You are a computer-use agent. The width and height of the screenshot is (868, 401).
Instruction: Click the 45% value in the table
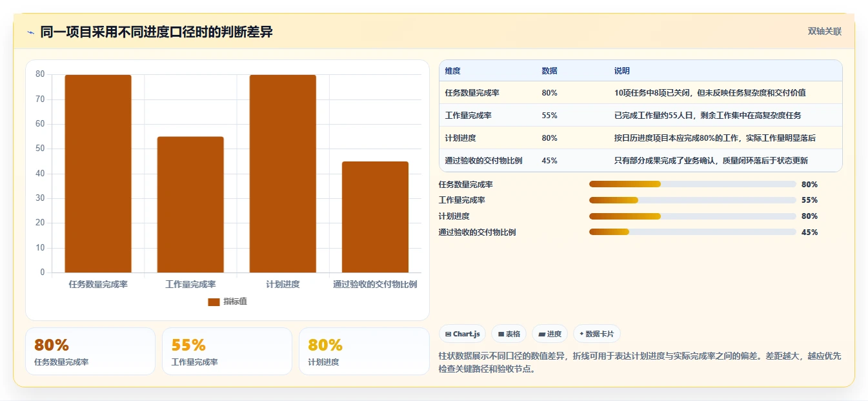coord(550,161)
